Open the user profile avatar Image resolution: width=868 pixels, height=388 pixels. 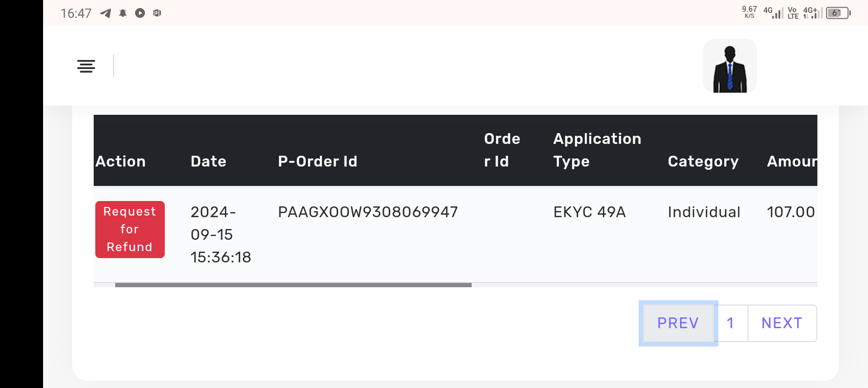click(x=730, y=66)
